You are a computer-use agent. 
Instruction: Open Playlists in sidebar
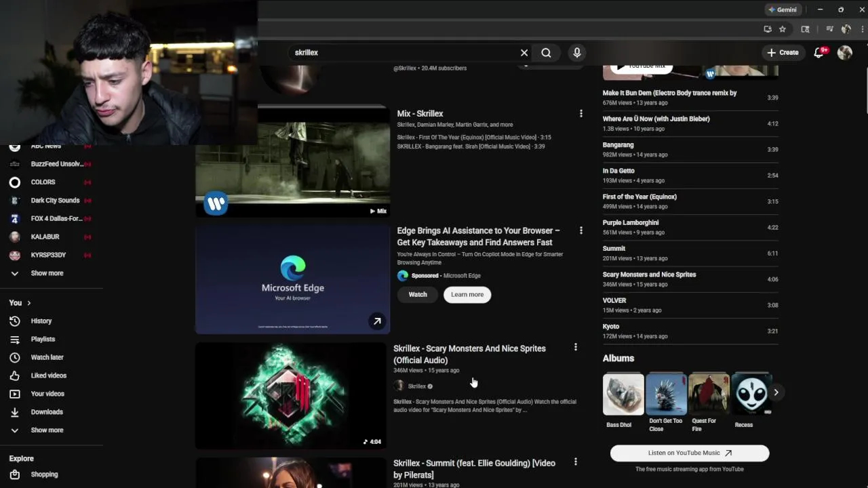click(43, 339)
